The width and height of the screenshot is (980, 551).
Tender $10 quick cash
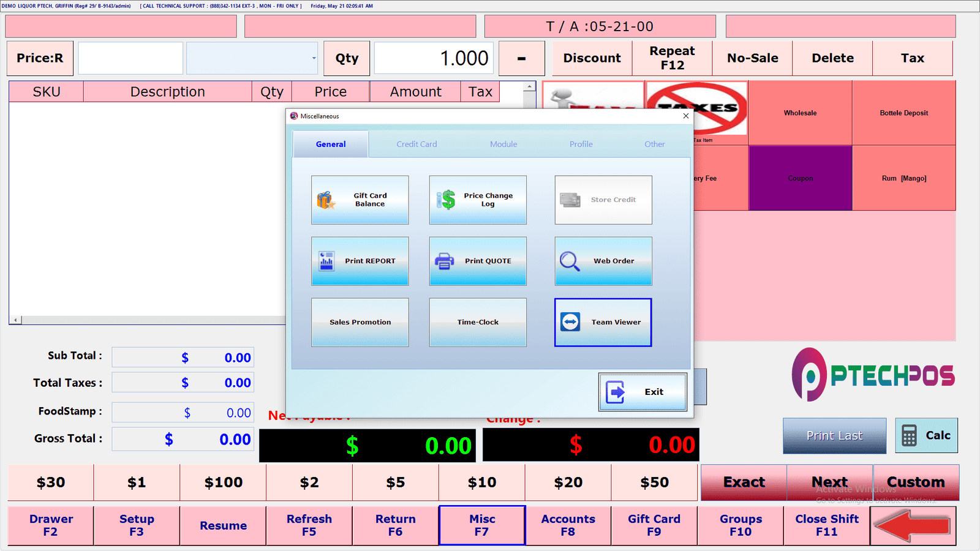482,482
